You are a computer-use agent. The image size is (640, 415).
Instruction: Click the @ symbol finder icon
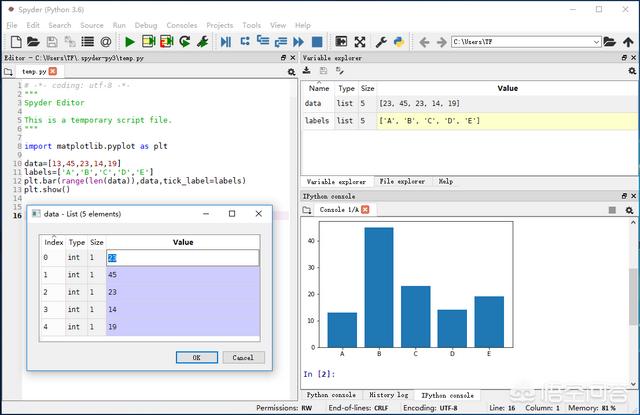point(106,42)
